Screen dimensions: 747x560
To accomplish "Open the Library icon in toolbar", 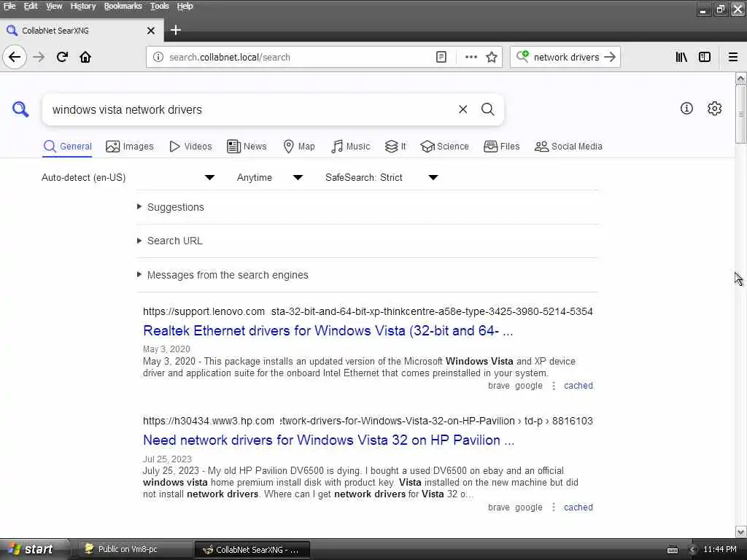I will [681, 57].
